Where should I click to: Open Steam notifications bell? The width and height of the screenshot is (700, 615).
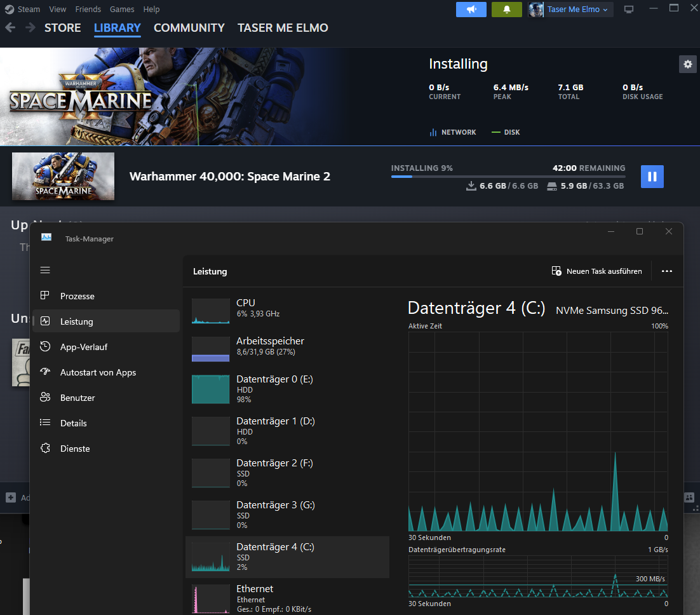[x=507, y=10]
